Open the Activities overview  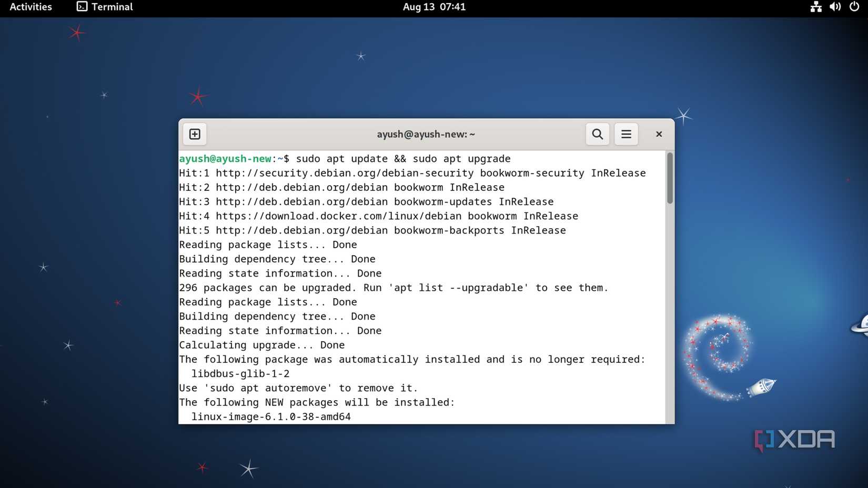point(30,7)
